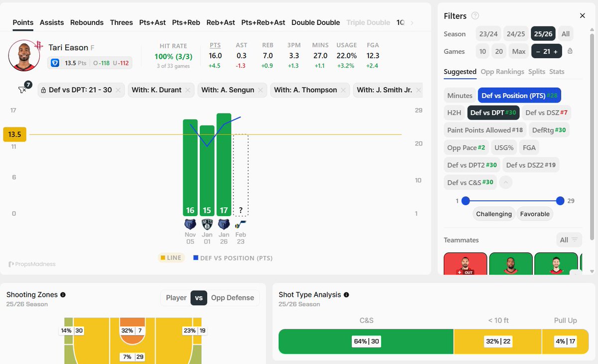This screenshot has height=364, width=598.
Task: Select Def vs DSZ #7 filter
Action: (546, 113)
